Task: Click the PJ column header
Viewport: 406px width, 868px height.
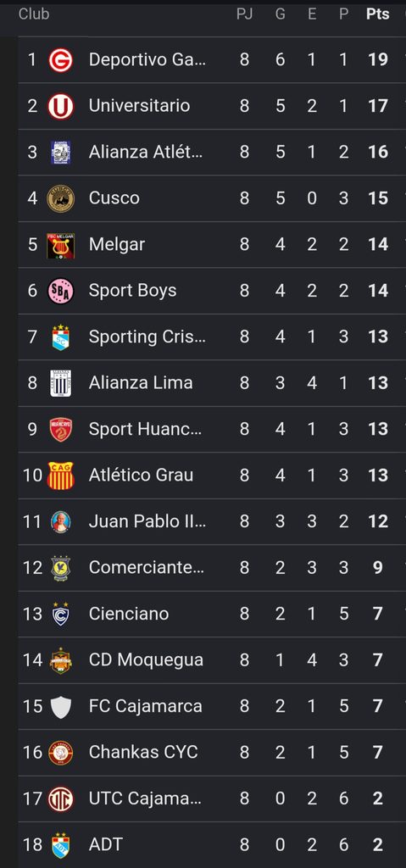Action: [244, 14]
